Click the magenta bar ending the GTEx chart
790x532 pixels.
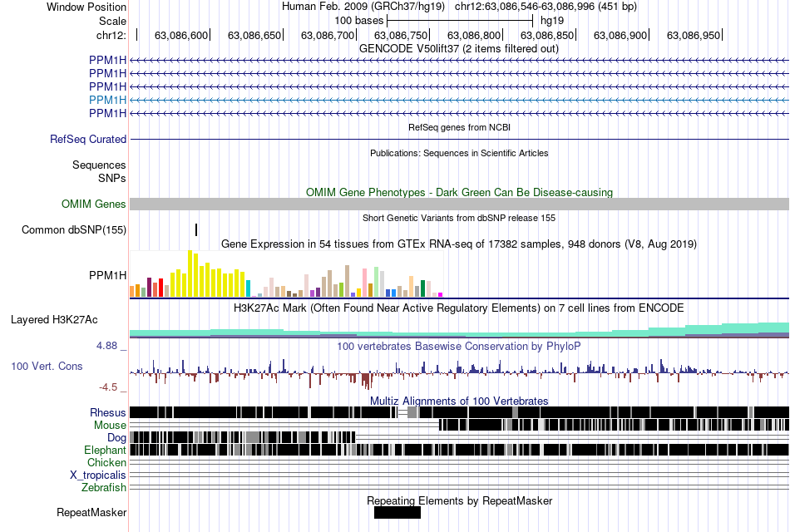pyautogui.click(x=441, y=295)
